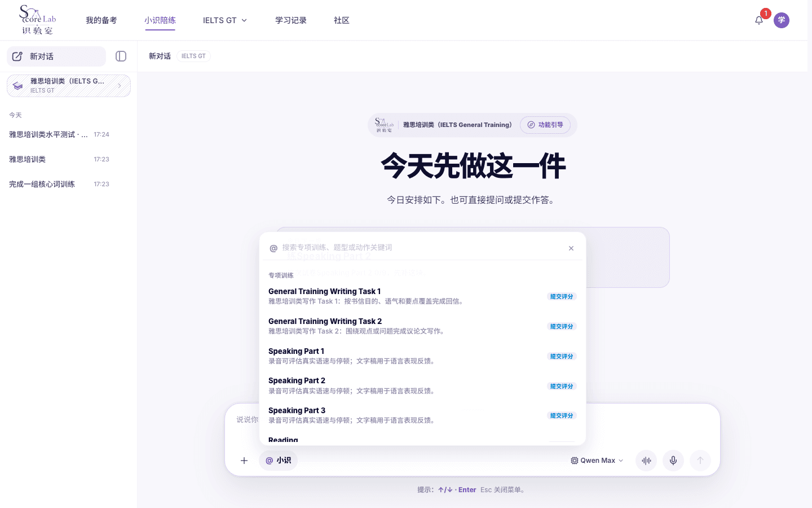The width and height of the screenshot is (812, 508).
Task: Click the @ 小识 mention chip
Action: pos(278,461)
